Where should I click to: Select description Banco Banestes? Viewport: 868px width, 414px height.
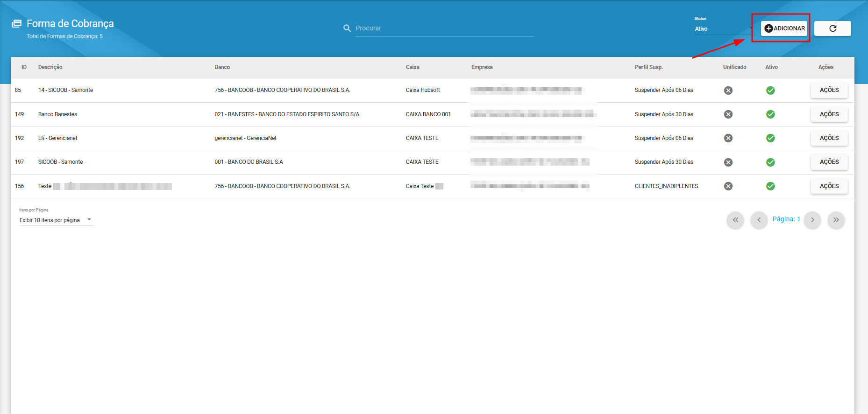click(57, 114)
